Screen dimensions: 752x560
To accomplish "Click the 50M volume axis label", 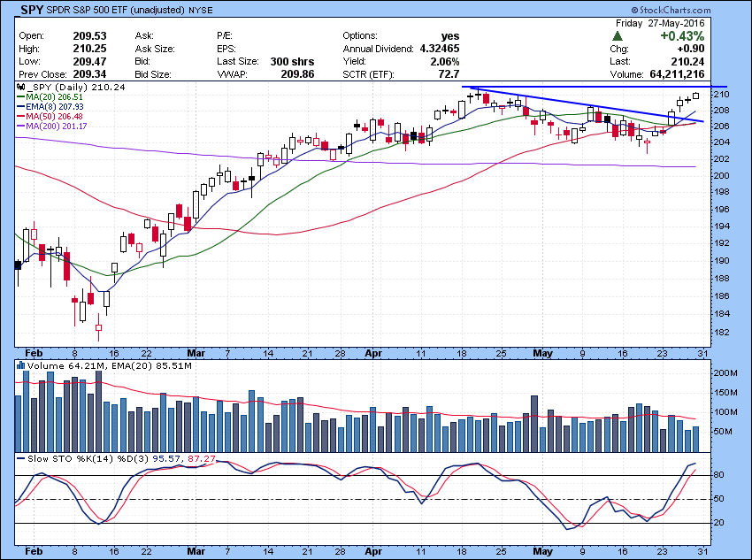I will point(723,432).
